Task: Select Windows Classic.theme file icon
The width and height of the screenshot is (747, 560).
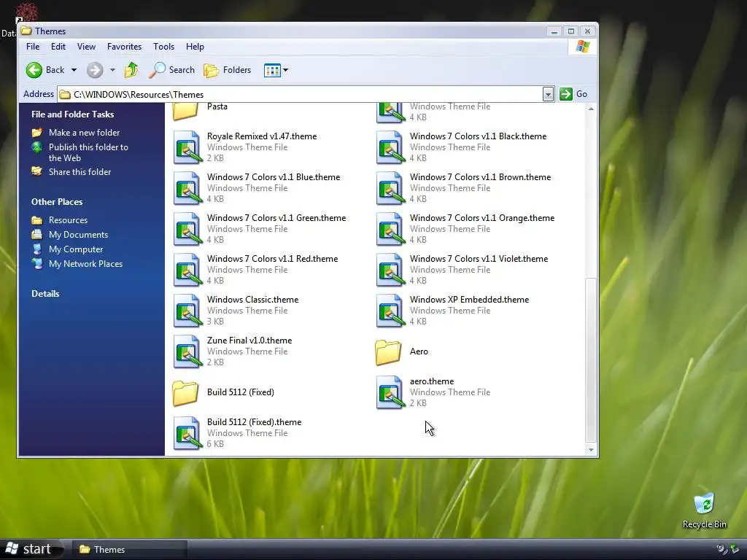Action: click(186, 311)
